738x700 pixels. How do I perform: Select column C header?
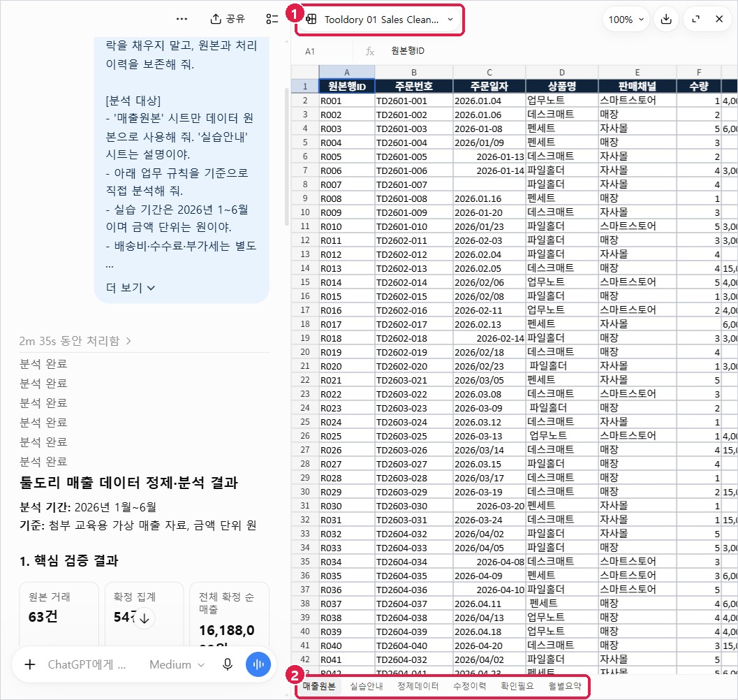click(489, 73)
